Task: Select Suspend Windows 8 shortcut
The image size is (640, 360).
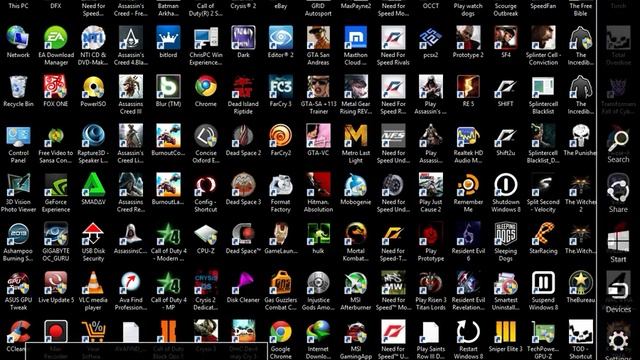Action: 544,282
